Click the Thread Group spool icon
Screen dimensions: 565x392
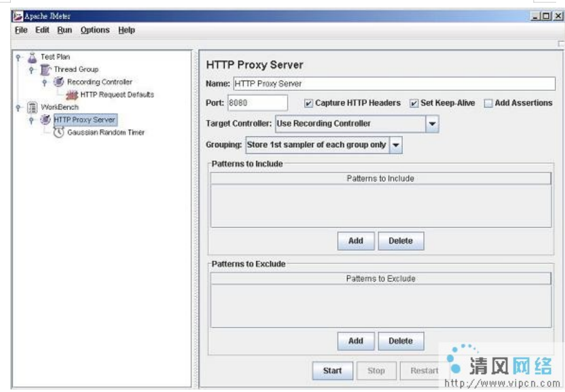coord(45,69)
